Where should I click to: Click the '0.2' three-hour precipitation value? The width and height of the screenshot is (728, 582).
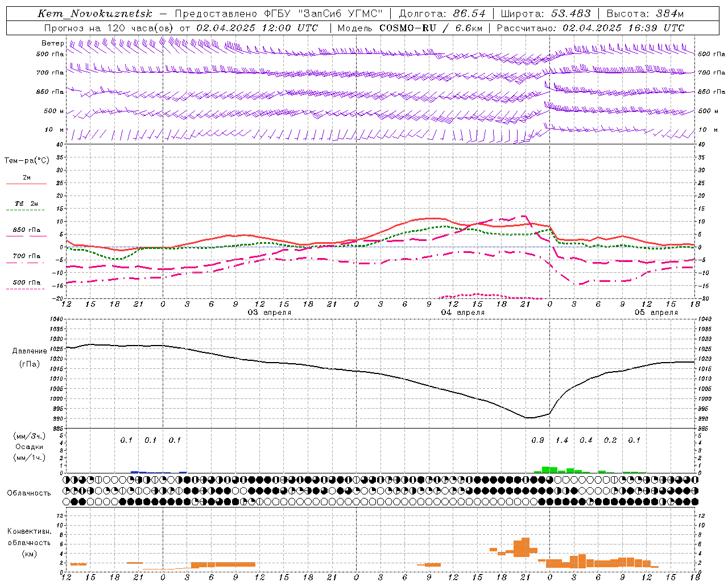pos(610,440)
